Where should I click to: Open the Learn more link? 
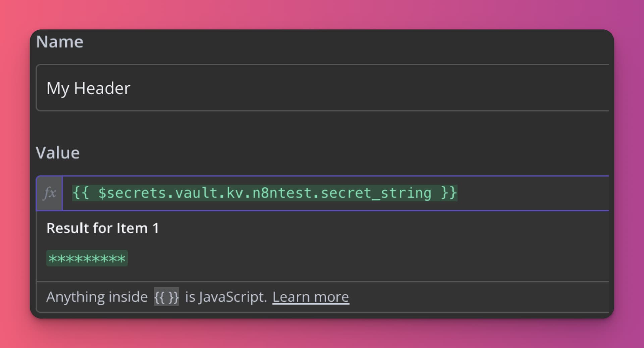coord(311,297)
